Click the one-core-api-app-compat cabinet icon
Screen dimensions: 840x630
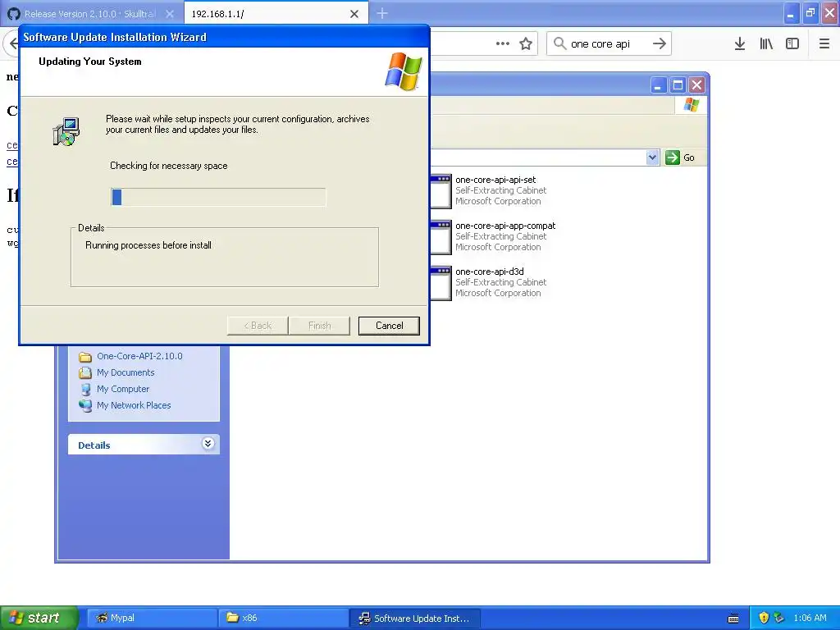[441, 237]
